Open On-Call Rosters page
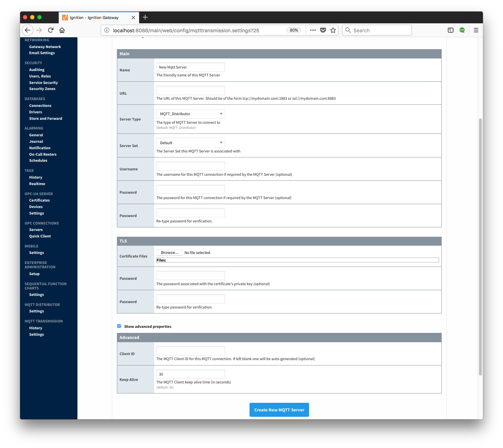Screen dimensions: 503x448 [43, 154]
